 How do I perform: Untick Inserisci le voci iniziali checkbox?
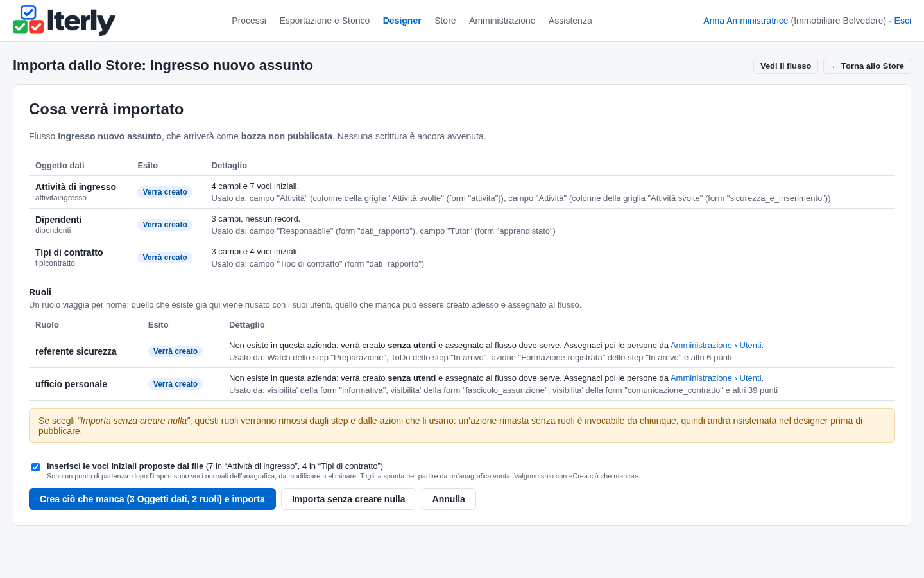click(36, 467)
